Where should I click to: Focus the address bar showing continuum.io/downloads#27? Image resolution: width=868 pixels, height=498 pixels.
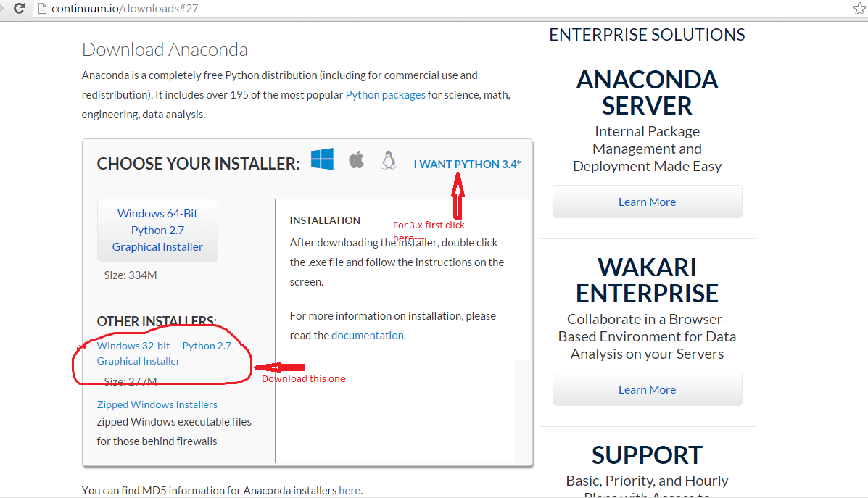pyautogui.click(x=443, y=8)
